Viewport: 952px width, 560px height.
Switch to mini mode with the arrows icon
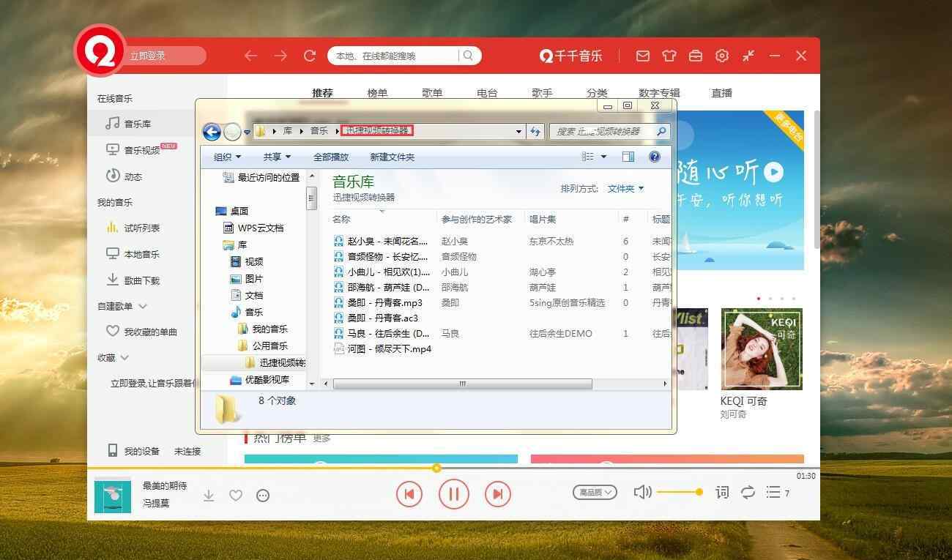[x=748, y=56]
